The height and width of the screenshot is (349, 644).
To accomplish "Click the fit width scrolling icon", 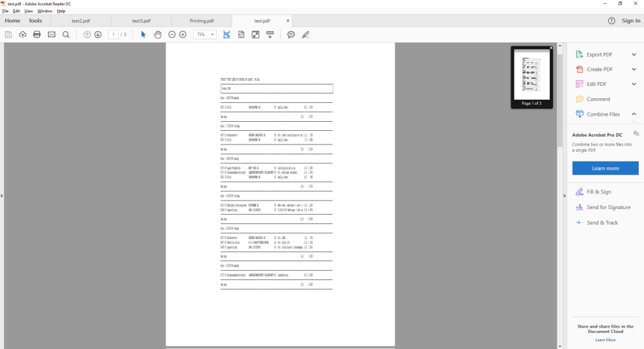I will 226,35.
